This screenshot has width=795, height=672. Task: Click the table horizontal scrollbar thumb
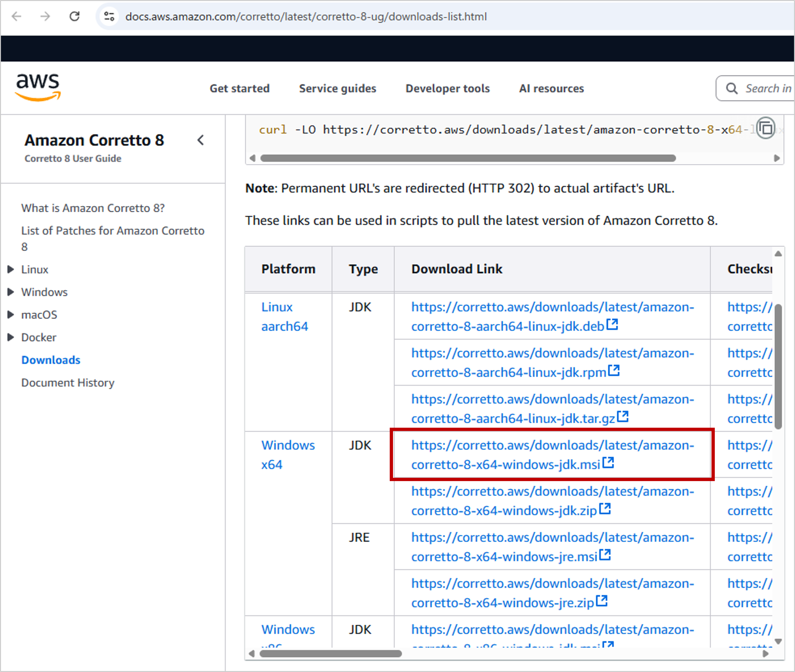pyautogui.click(x=330, y=654)
